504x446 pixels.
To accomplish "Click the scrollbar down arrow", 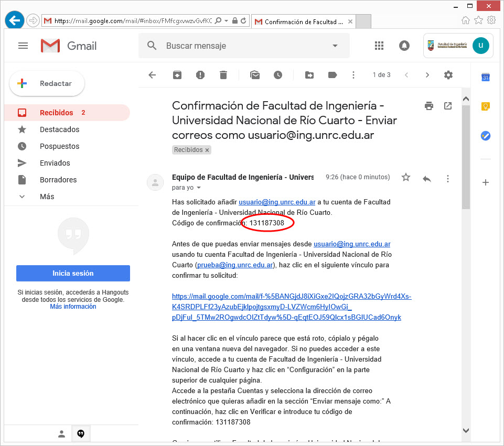I will pyautogui.click(x=466, y=431).
